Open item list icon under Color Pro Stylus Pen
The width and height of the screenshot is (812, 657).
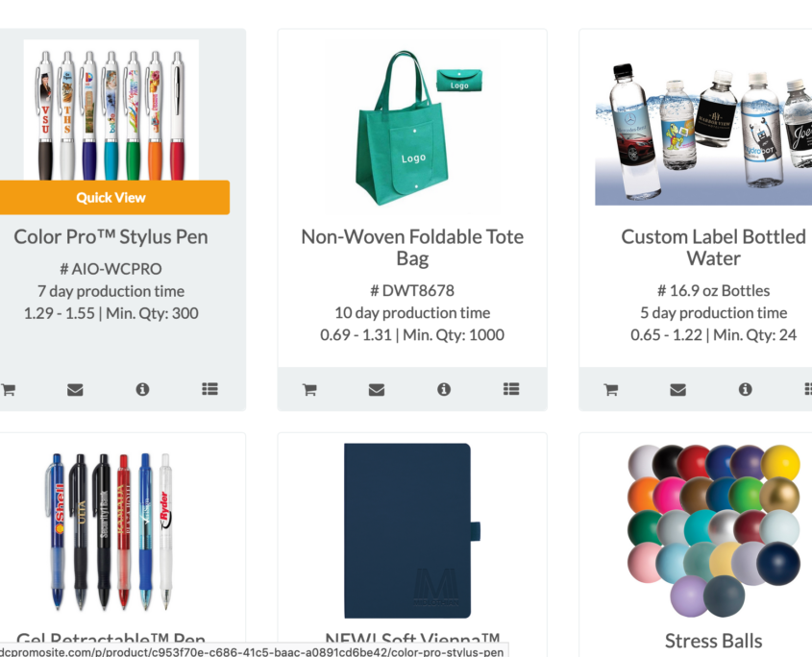[x=209, y=389]
